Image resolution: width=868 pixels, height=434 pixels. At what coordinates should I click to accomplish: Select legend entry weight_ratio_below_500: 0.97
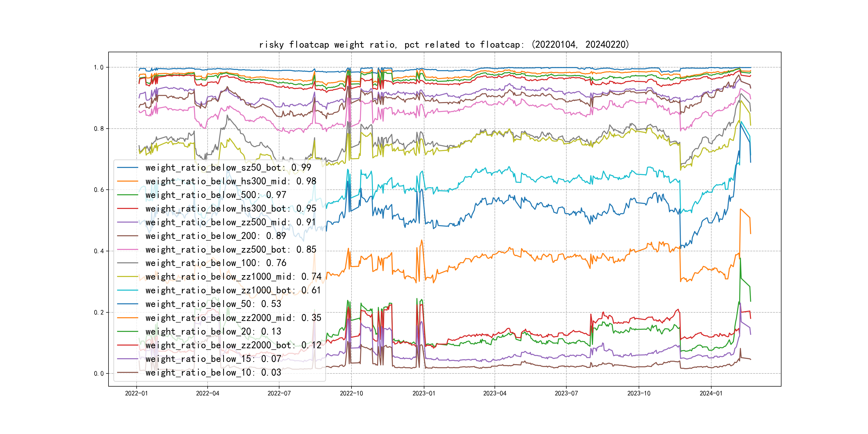[x=216, y=195]
